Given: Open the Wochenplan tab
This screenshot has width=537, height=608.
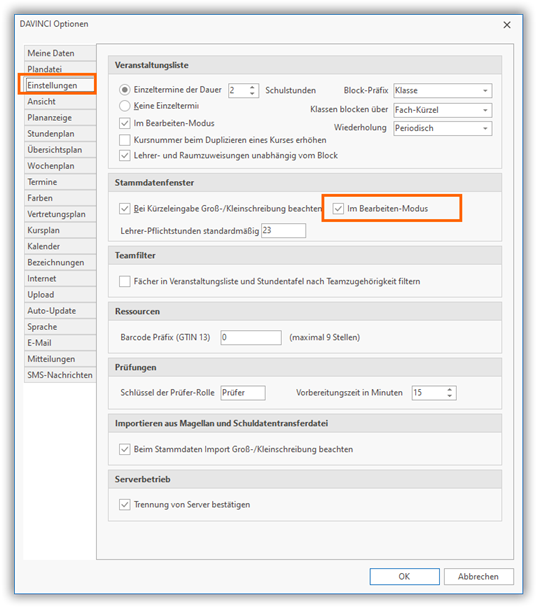Looking at the screenshot, I should pos(60,166).
